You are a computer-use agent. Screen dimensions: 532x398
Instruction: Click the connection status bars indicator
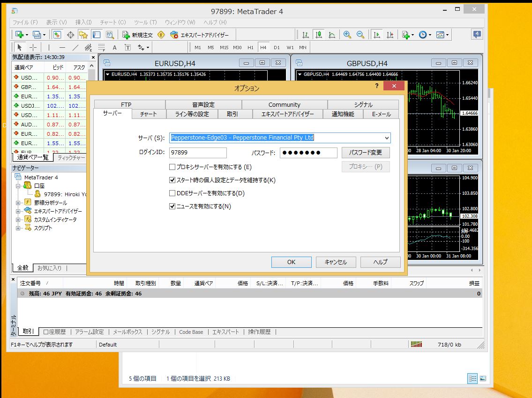click(x=416, y=345)
